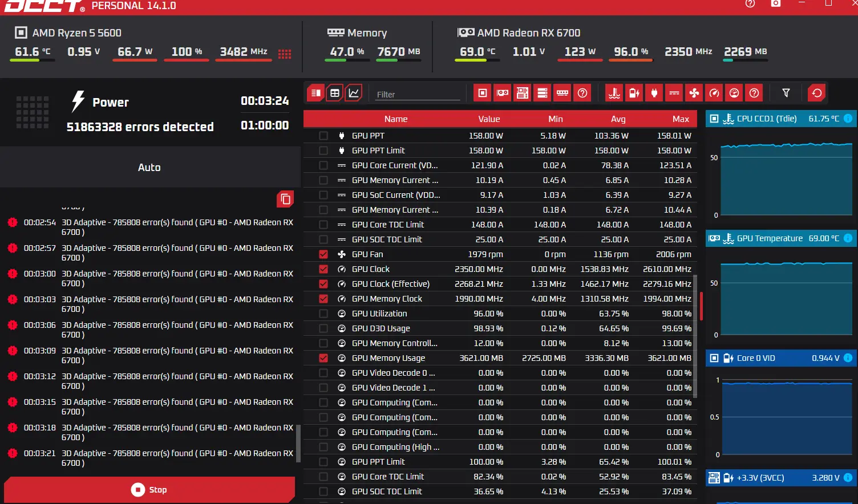The image size is (858, 504).
Task: Switch to the graph-only monitoring view
Action: tap(354, 93)
